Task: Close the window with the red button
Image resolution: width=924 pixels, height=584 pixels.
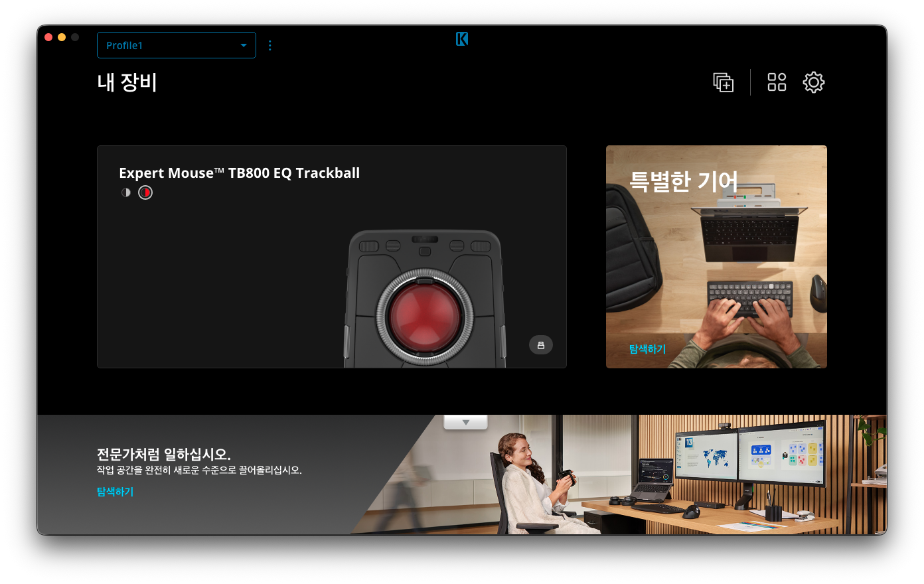Action: coord(48,37)
